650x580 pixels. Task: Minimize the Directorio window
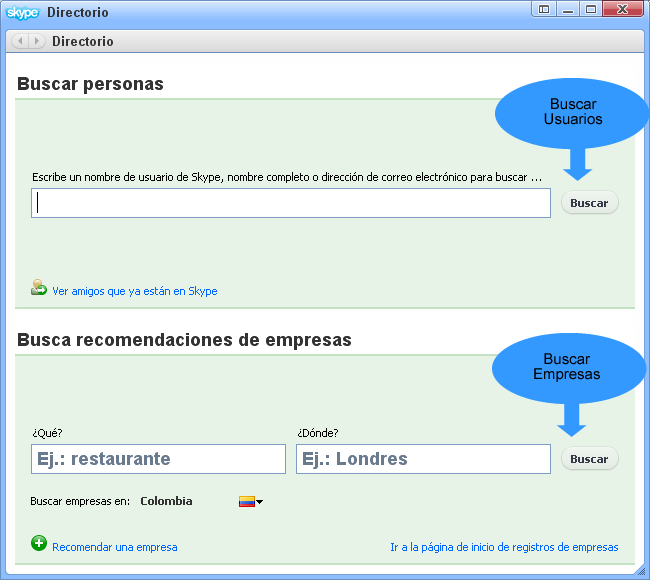click(568, 10)
